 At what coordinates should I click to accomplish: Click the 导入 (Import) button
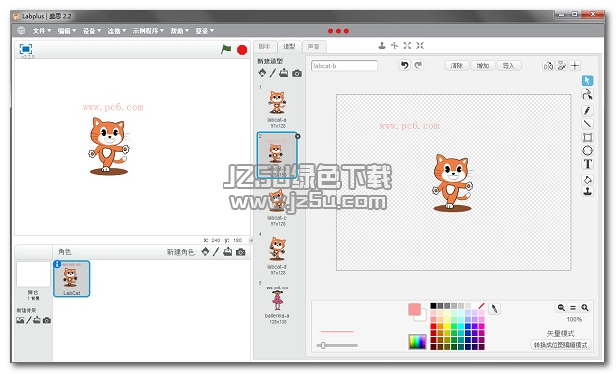509,66
